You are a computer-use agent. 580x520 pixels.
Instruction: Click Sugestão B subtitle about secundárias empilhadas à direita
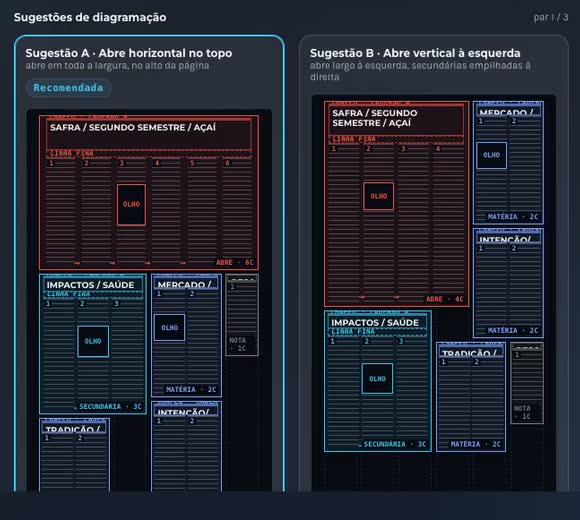click(420, 71)
